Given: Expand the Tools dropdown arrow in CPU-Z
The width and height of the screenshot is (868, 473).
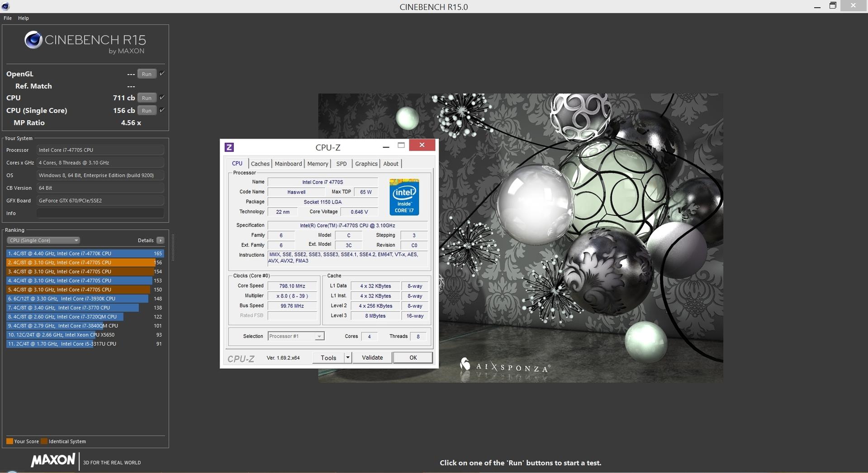Looking at the screenshot, I should tap(348, 357).
